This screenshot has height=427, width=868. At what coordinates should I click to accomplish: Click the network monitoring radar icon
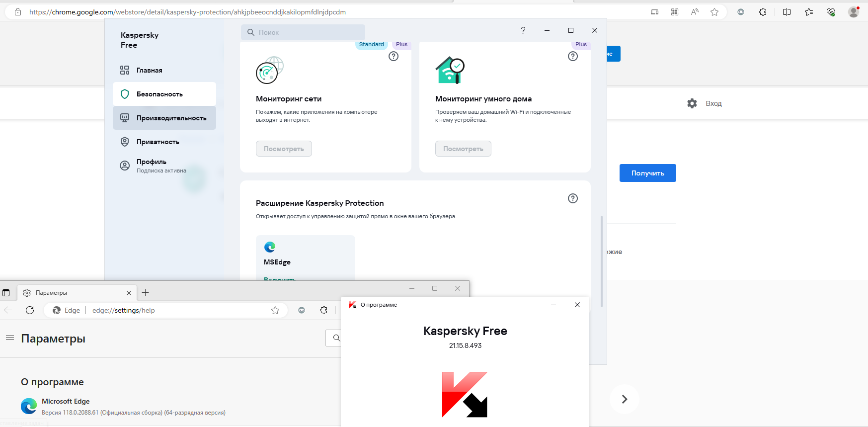pyautogui.click(x=270, y=70)
